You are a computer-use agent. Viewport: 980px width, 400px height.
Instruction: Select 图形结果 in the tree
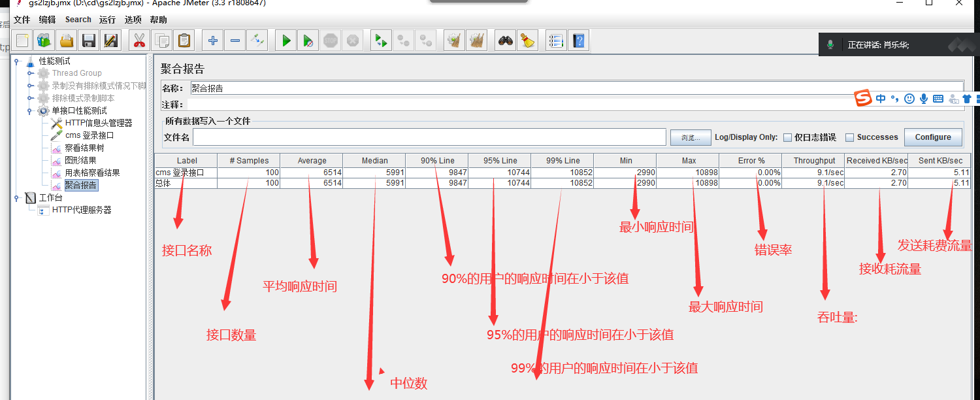[x=80, y=160]
